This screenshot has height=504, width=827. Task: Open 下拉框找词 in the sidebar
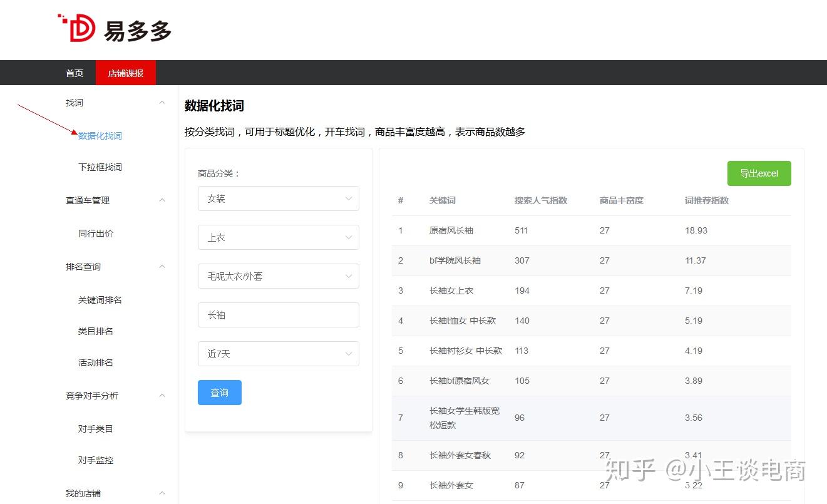100,167
